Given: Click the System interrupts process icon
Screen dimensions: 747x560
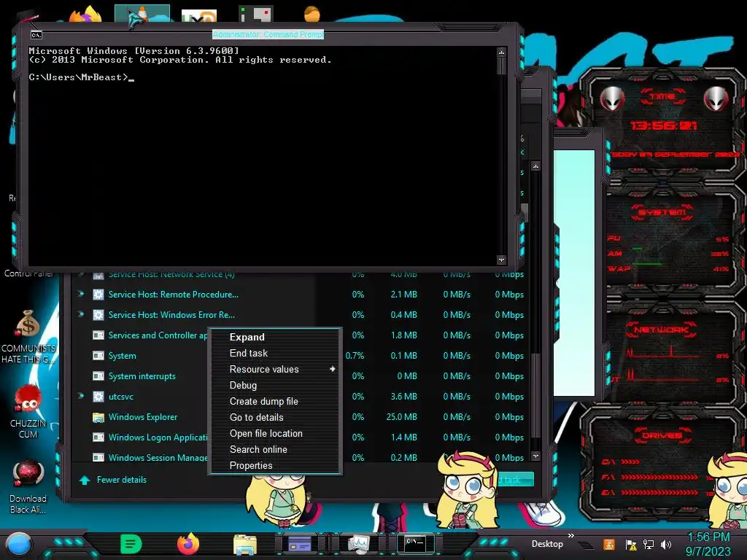Looking at the screenshot, I should point(98,376).
